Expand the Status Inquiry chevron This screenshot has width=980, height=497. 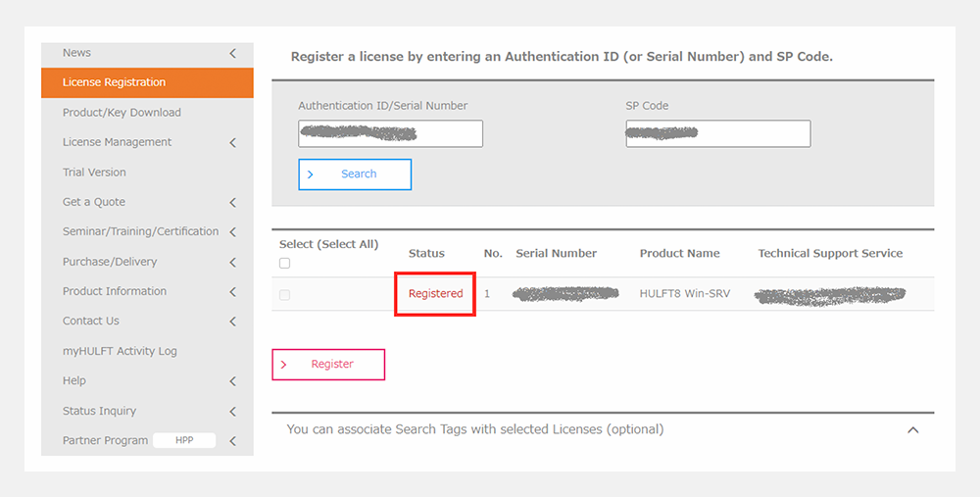click(x=232, y=412)
